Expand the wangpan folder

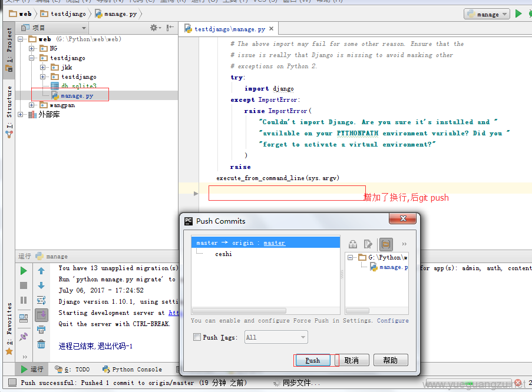[x=32, y=105]
